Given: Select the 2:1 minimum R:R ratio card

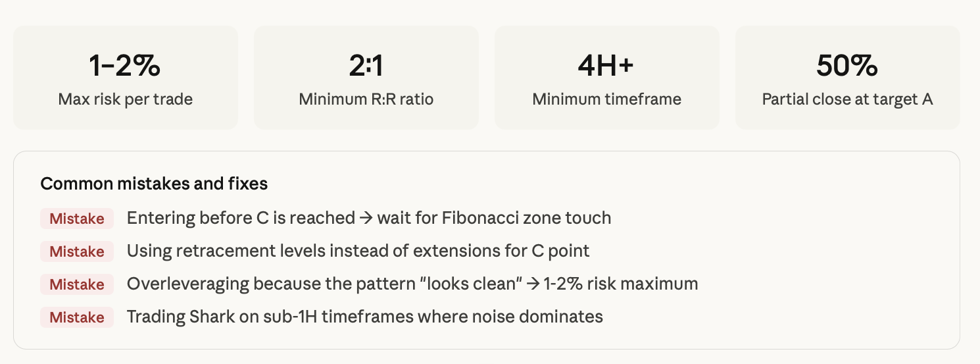Looking at the screenshot, I should pyautogui.click(x=366, y=78).
